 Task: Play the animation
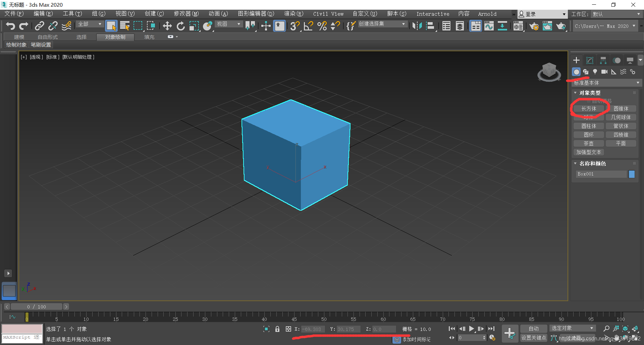(x=472, y=329)
